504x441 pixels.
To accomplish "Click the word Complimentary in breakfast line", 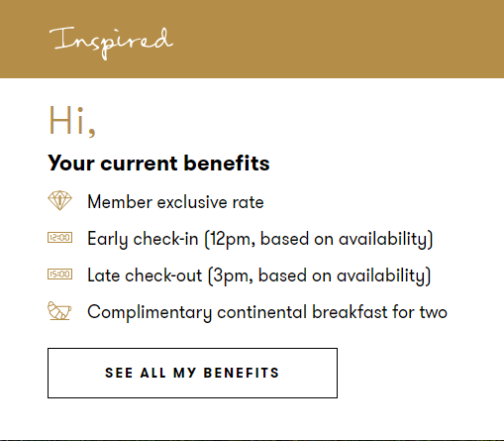I will coord(150,312).
